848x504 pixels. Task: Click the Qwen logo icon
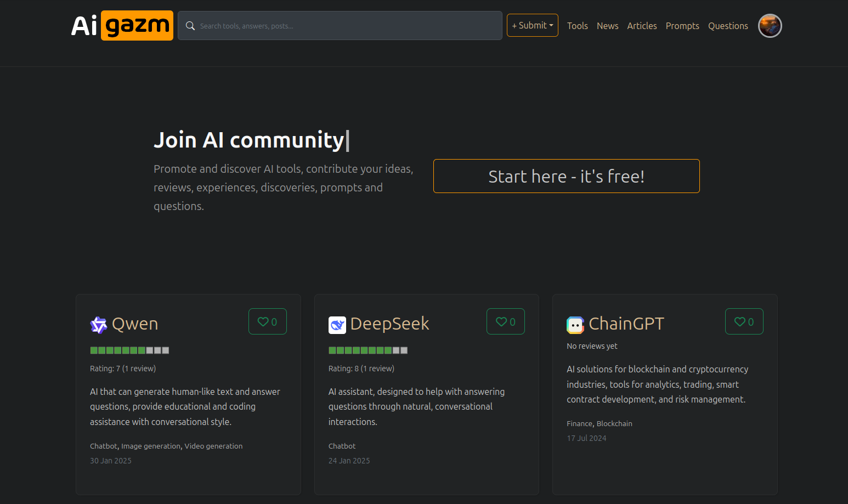99,325
